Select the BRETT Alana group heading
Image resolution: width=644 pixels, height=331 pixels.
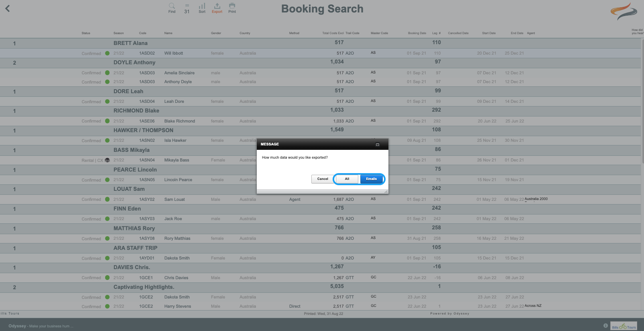click(130, 43)
